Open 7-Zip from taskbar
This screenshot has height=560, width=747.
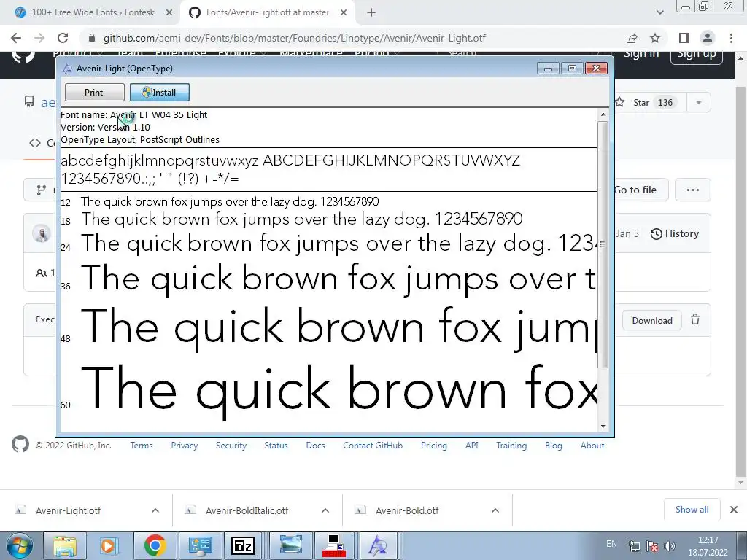243,545
